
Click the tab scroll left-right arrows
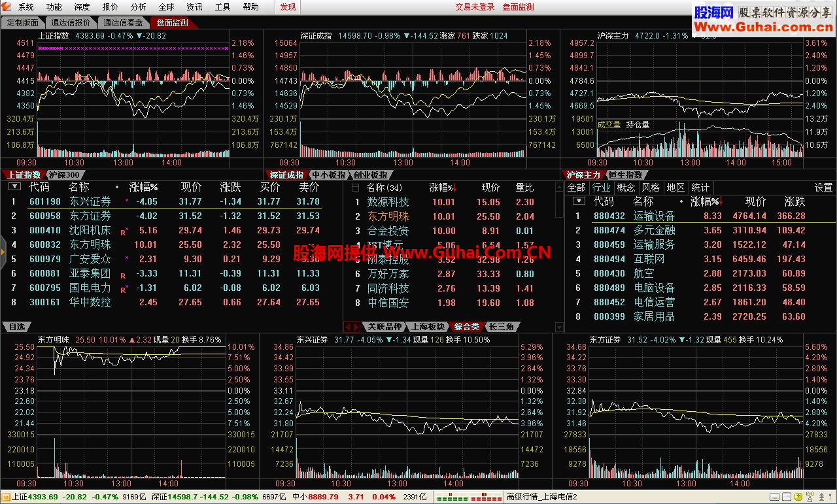pos(352,327)
